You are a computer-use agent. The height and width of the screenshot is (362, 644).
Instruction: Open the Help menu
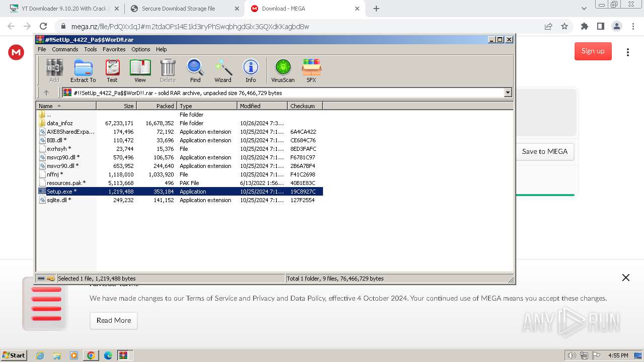pos(161,49)
